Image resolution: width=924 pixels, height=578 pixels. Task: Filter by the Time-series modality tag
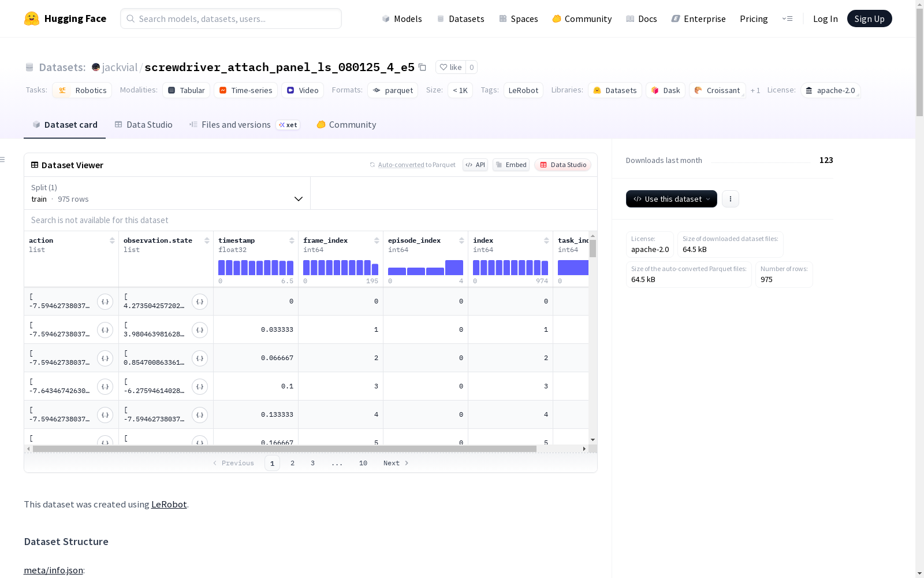pos(245,90)
